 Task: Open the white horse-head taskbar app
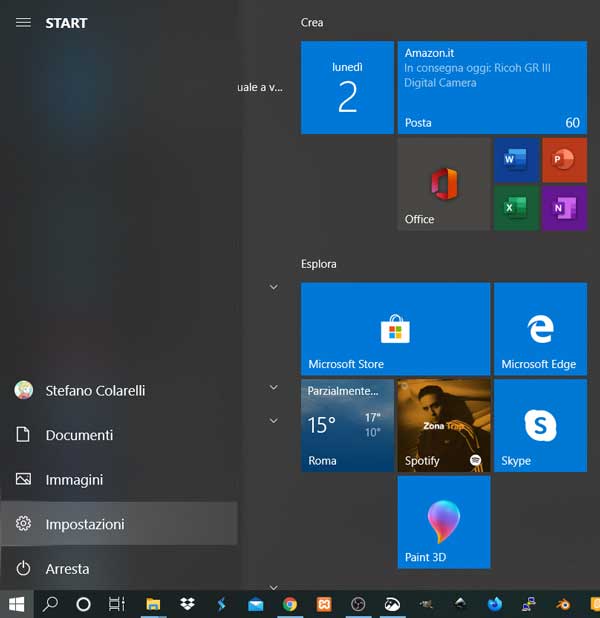point(392,604)
